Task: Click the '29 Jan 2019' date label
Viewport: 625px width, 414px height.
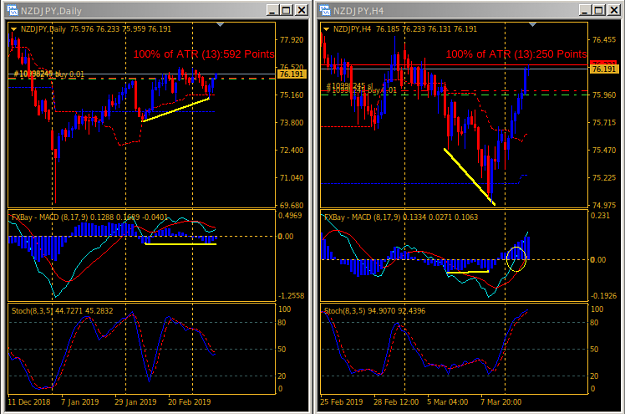Action: (x=136, y=402)
